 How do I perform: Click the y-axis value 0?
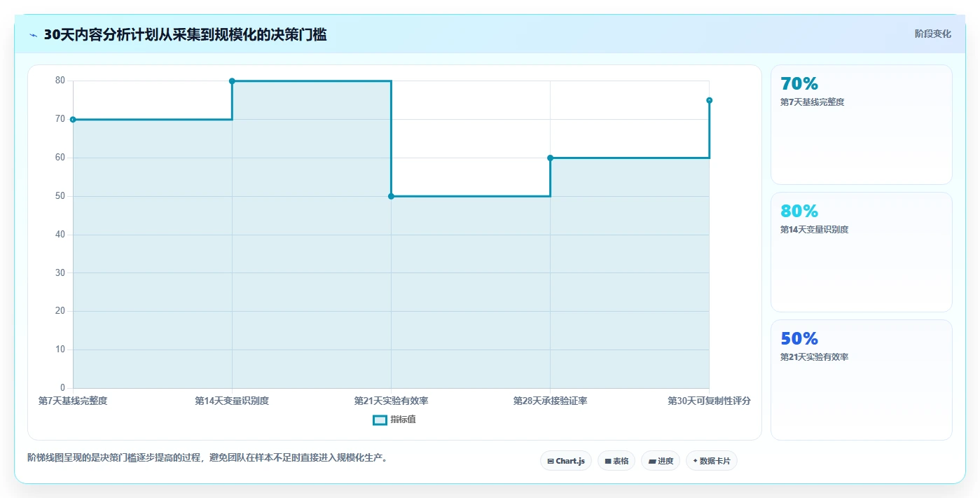coord(62,388)
